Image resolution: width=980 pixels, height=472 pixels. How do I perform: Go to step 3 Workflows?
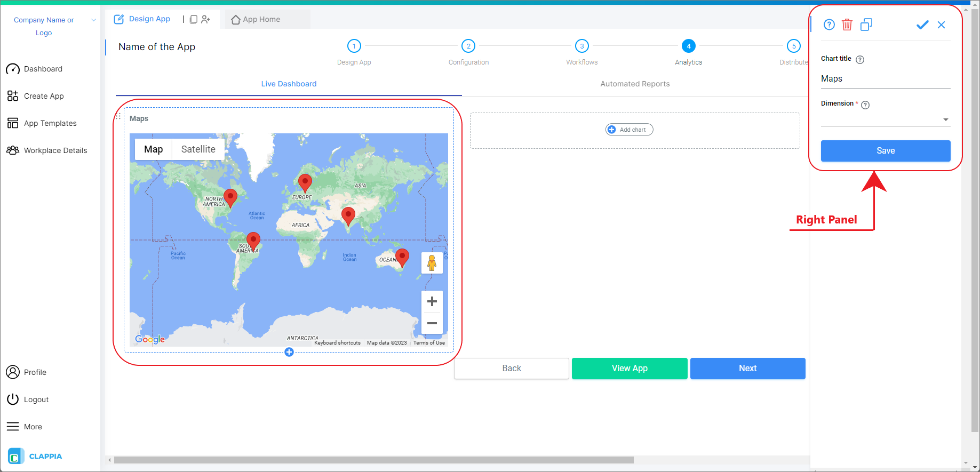(x=582, y=52)
